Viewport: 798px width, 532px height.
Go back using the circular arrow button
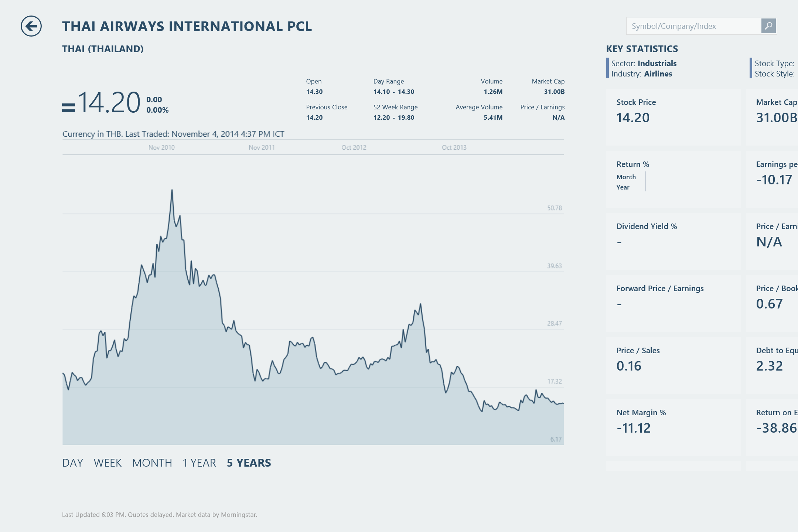(x=31, y=26)
